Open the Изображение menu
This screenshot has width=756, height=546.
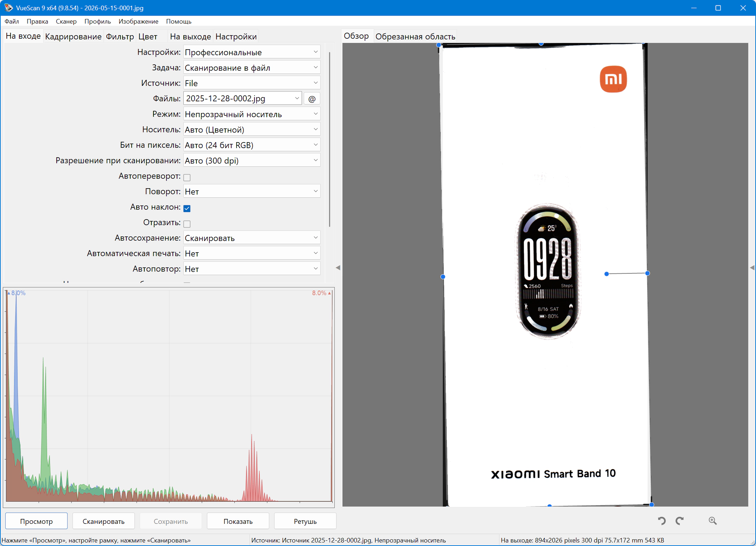(x=138, y=21)
